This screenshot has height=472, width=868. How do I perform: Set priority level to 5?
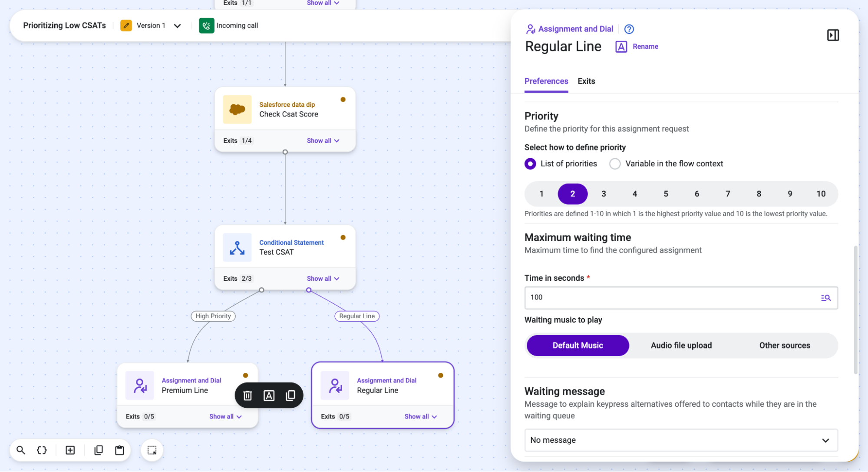pyautogui.click(x=666, y=194)
